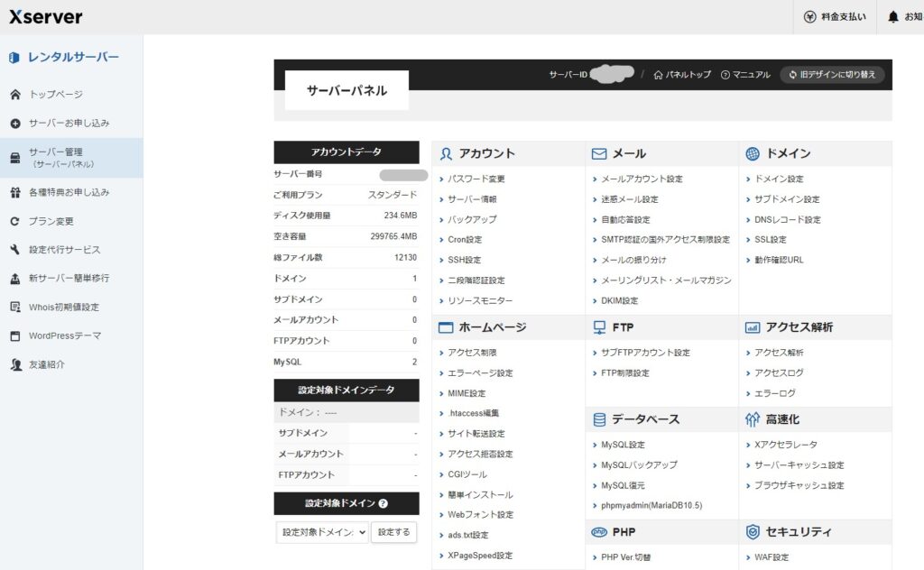Select サーバー管理 (サーバーパネル) in sidebar
924x570 pixels.
[71, 158]
